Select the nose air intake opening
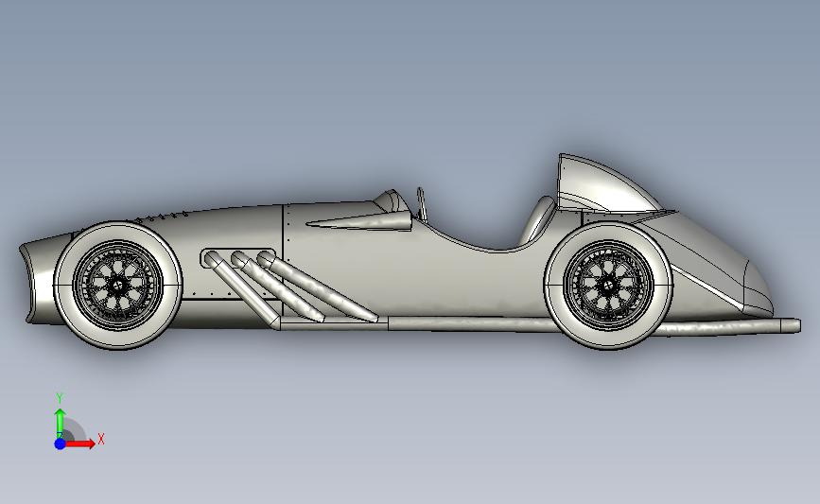 pyautogui.click(x=26, y=283)
